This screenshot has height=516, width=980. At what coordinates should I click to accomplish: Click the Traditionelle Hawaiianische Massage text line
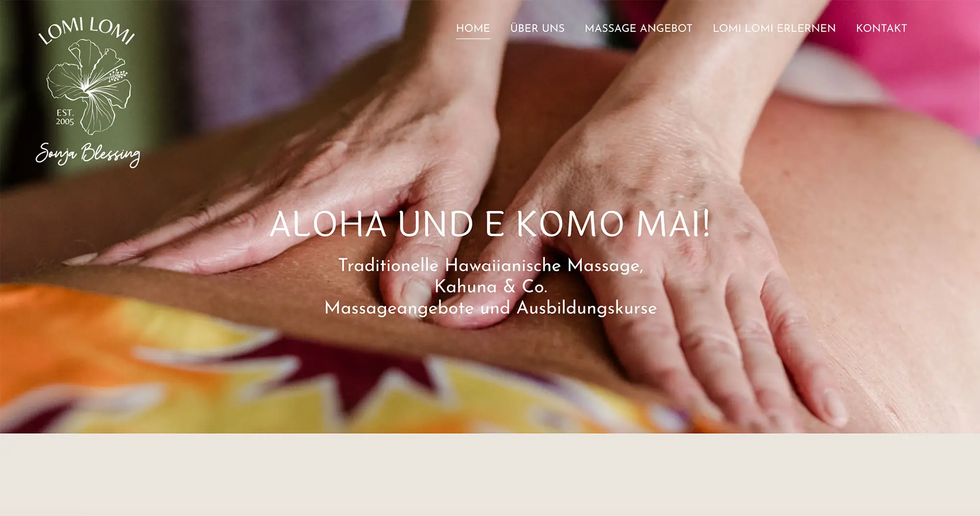click(x=490, y=265)
